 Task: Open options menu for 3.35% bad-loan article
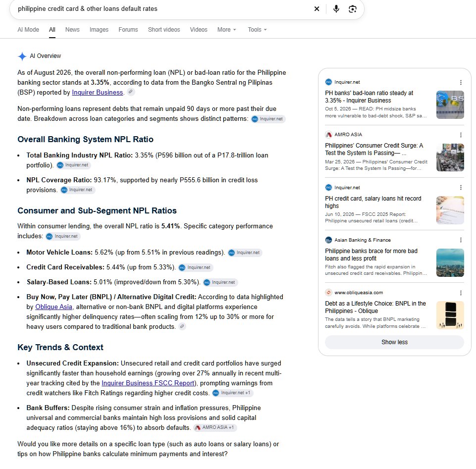tap(461, 83)
